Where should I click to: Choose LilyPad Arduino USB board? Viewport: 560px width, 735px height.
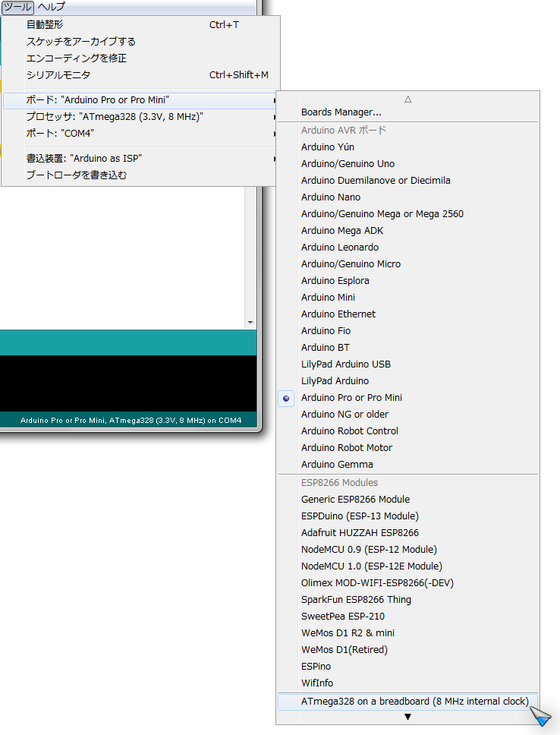coord(407,364)
